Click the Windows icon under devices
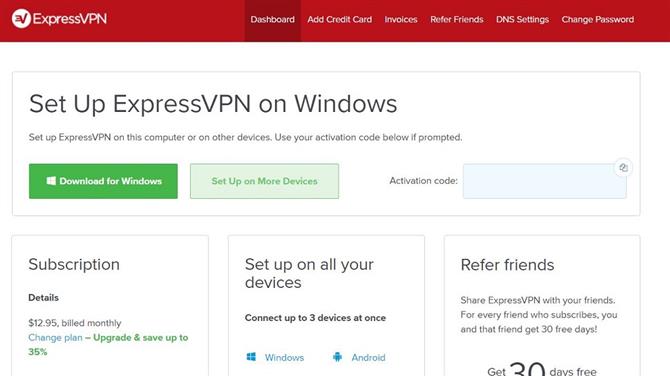670x376 pixels. (251, 357)
